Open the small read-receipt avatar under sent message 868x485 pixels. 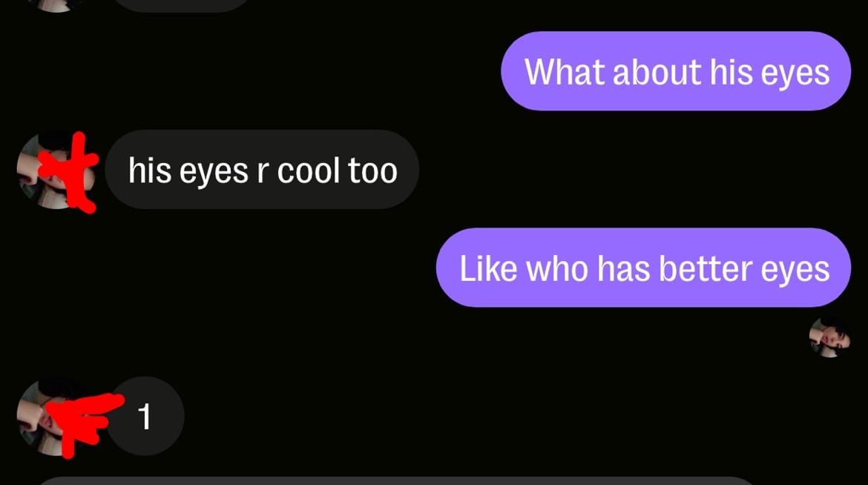point(829,337)
